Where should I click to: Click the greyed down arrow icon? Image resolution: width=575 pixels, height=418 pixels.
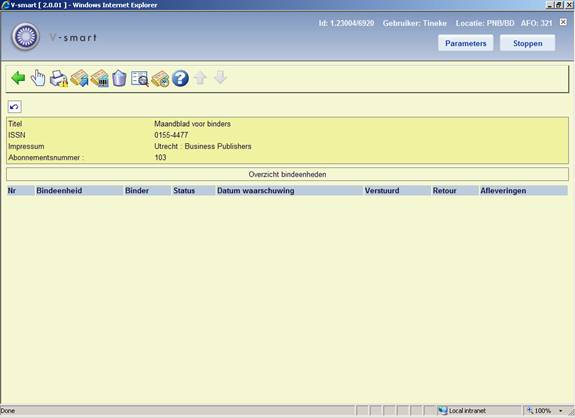tap(220, 78)
